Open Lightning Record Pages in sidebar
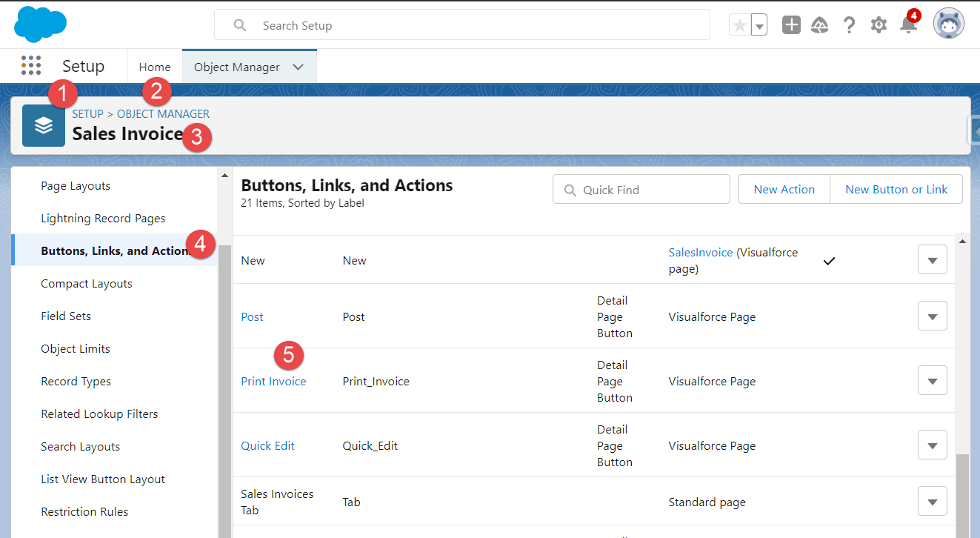The height and width of the screenshot is (538, 980). point(103,219)
